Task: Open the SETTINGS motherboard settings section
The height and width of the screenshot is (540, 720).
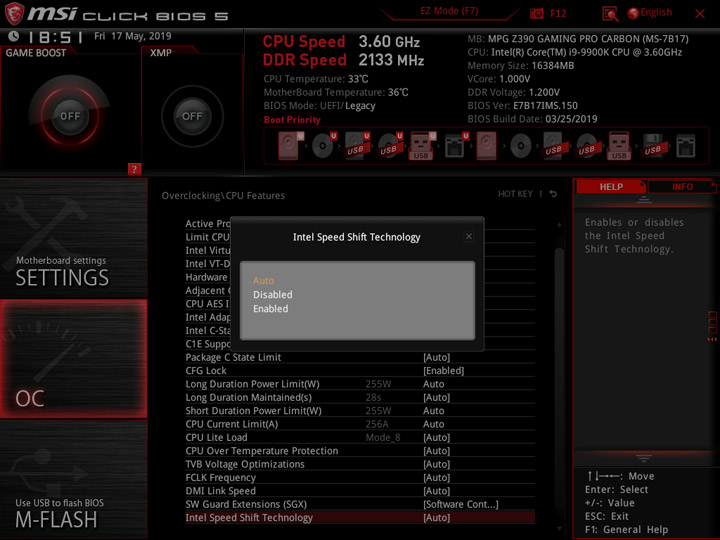Action: click(73, 238)
